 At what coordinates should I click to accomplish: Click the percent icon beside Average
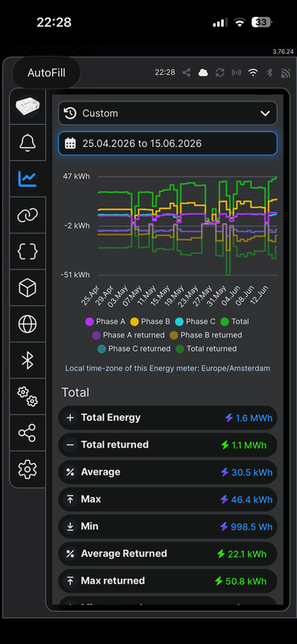(70, 473)
